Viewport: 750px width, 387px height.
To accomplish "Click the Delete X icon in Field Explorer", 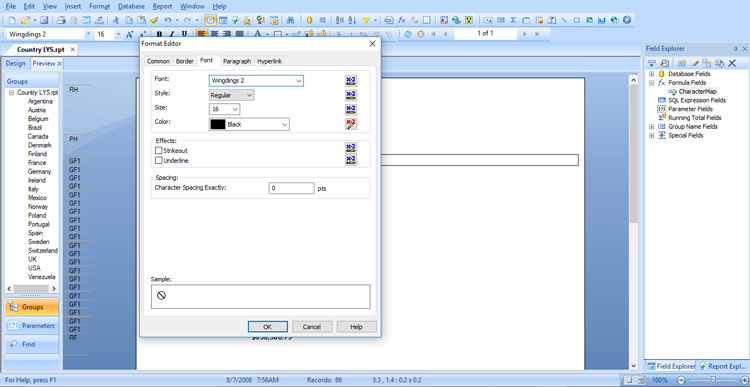I will (732, 63).
